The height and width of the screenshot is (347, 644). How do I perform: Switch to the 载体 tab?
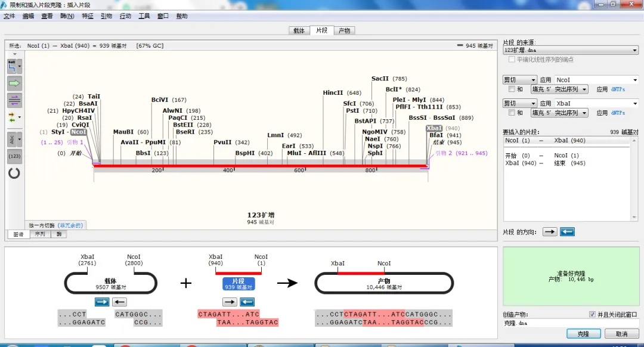point(299,30)
